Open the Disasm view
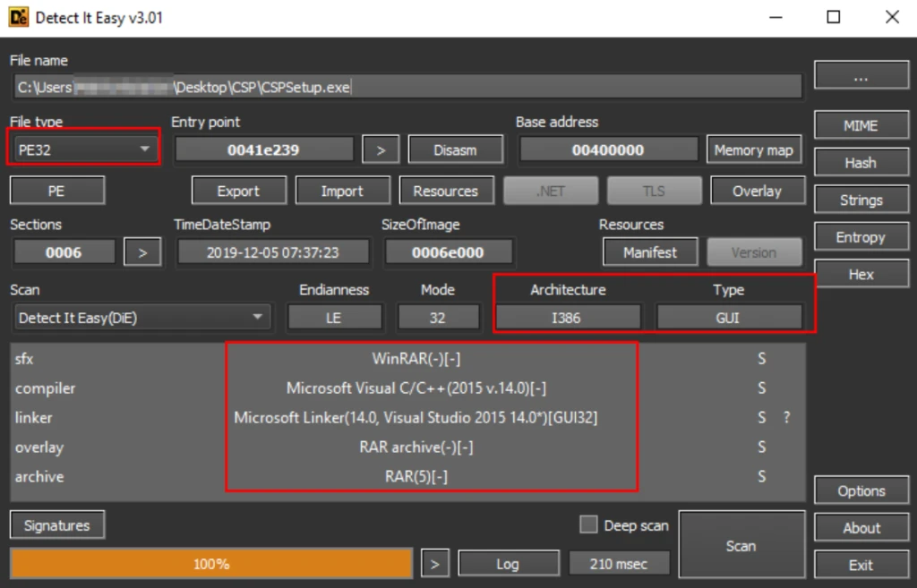This screenshot has height=588, width=917. (455, 150)
